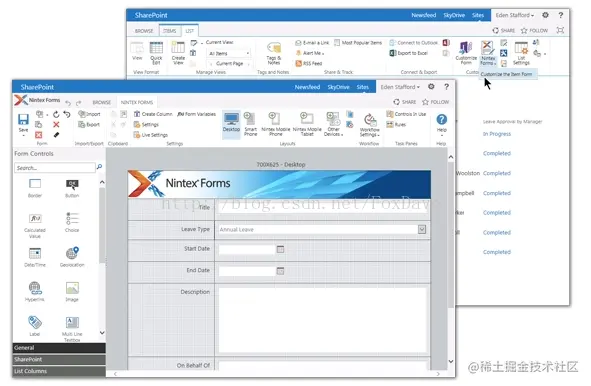
Task: Select the Button form control
Action: click(x=72, y=188)
